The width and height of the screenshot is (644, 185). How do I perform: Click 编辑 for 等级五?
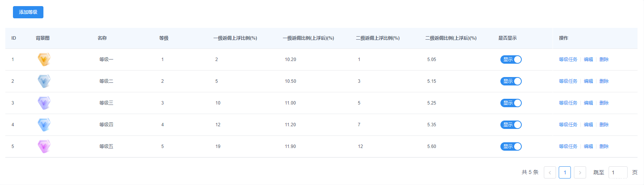(x=588, y=146)
